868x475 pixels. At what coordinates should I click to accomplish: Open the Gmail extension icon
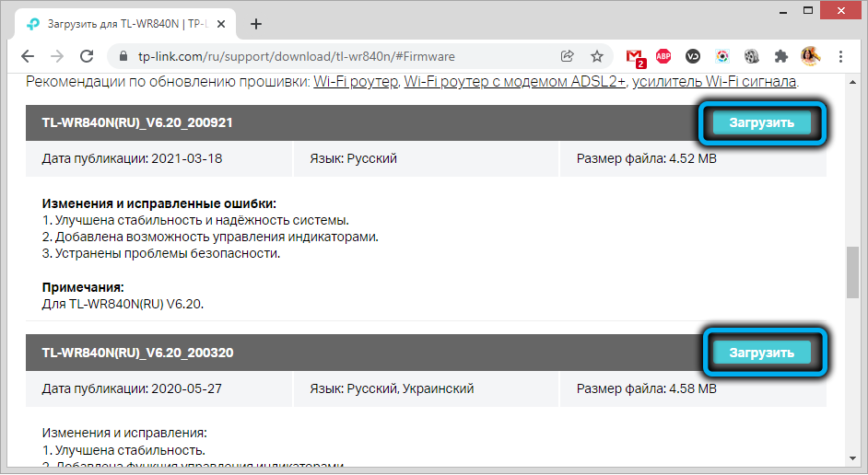coord(636,57)
